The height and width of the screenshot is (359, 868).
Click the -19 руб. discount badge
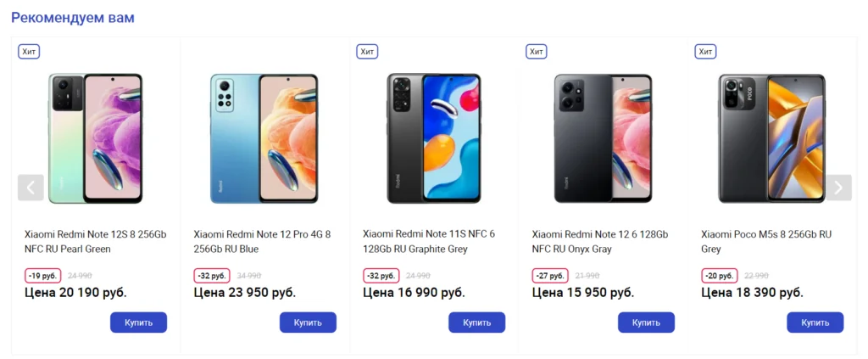(42, 275)
